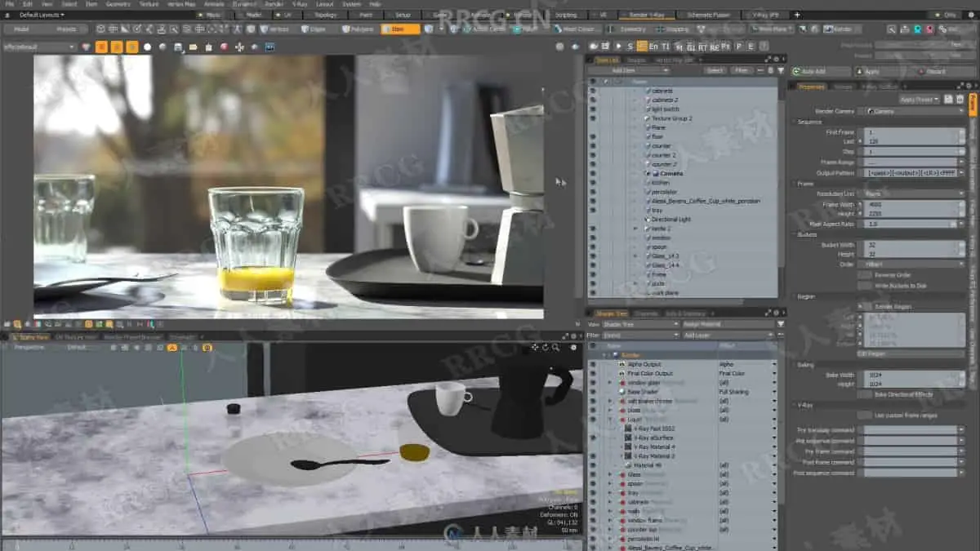Check Use custom frame ranges

[864, 415]
